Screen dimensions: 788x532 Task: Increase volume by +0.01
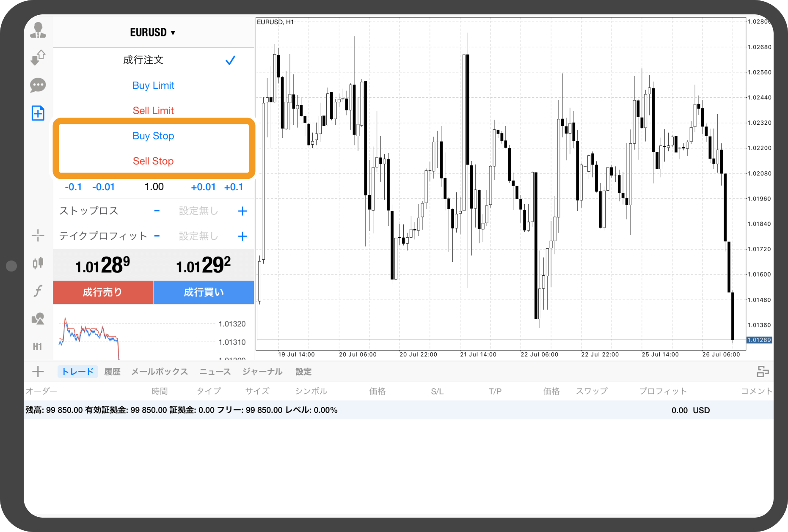204,187
